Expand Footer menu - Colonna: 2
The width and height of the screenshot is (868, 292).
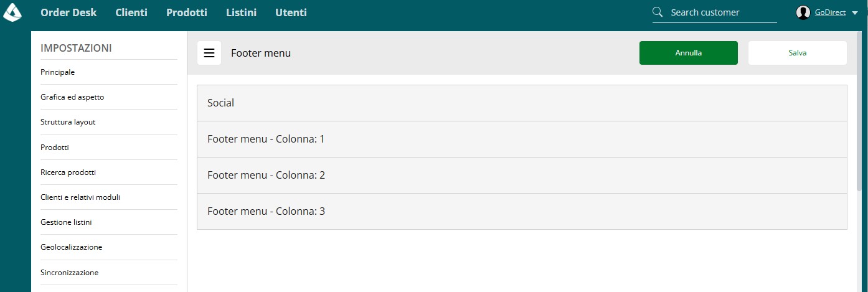[x=522, y=175]
